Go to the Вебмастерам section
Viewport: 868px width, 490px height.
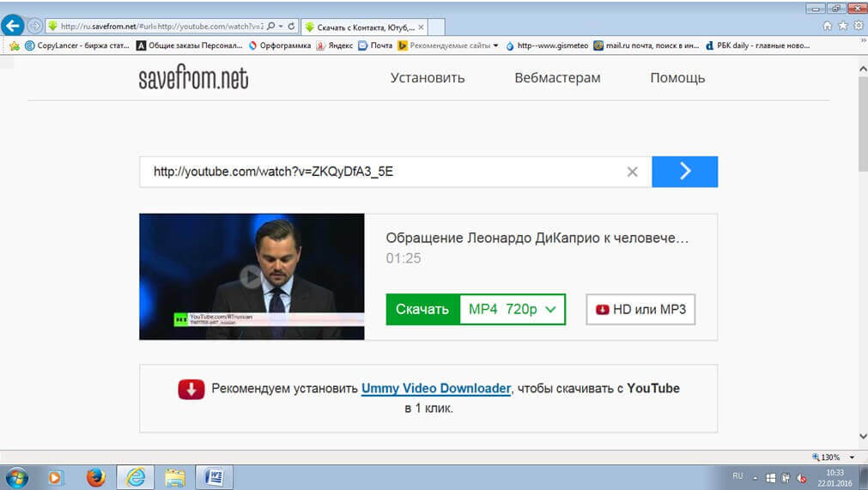tap(557, 78)
